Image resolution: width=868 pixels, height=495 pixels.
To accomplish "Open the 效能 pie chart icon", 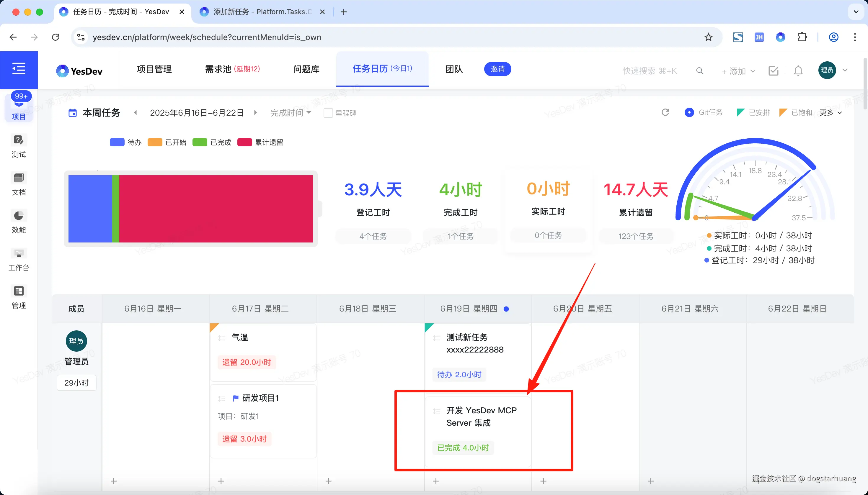I will click(19, 216).
